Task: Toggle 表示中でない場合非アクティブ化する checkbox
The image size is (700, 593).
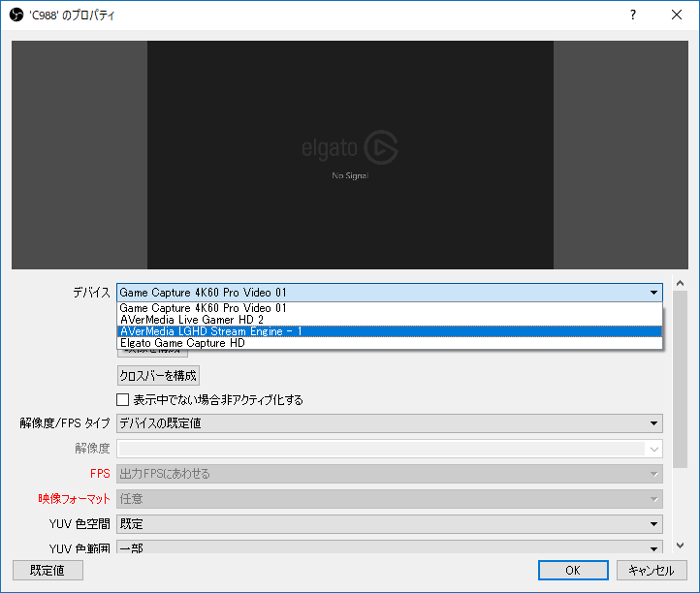Action: [122, 400]
